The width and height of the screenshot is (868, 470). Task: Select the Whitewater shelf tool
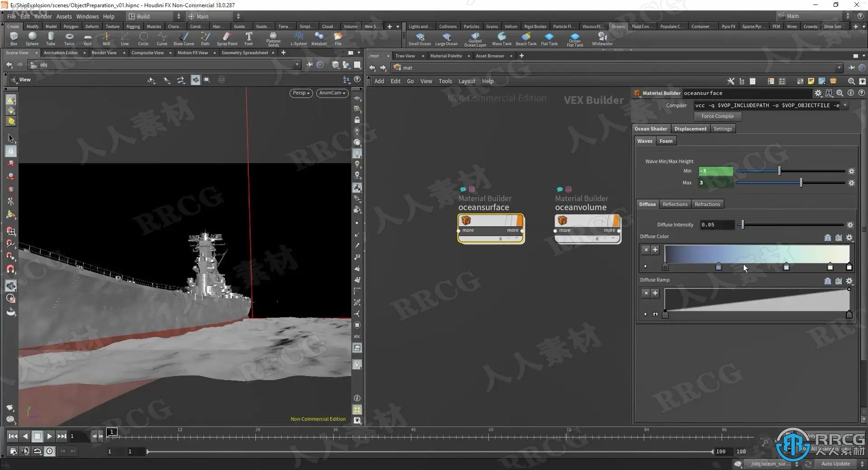(x=602, y=38)
